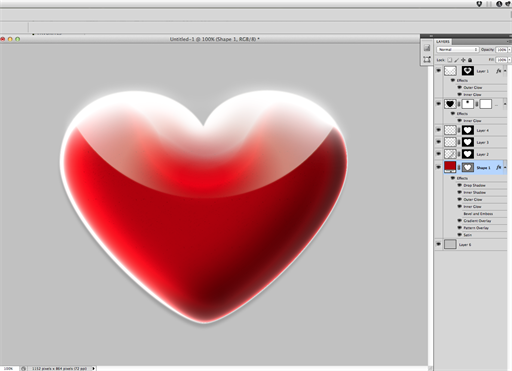Toggle Layer 1 Outer Glow effect eye

tap(459, 87)
